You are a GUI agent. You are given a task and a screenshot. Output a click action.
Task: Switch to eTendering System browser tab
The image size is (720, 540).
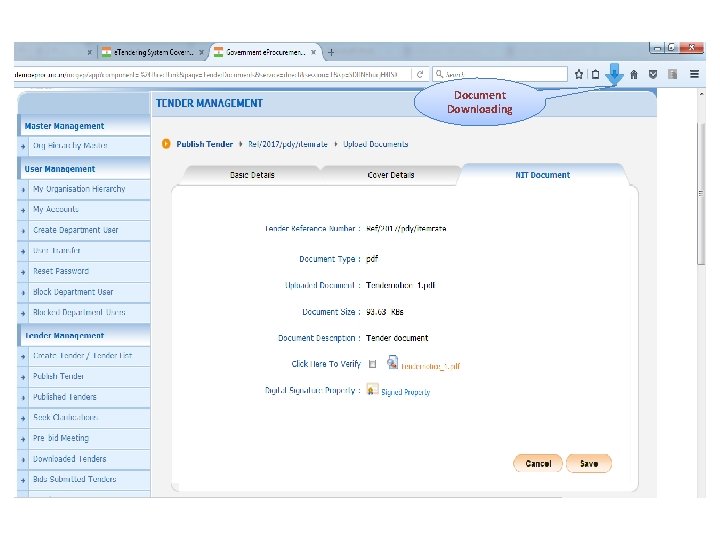coord(153,52)
